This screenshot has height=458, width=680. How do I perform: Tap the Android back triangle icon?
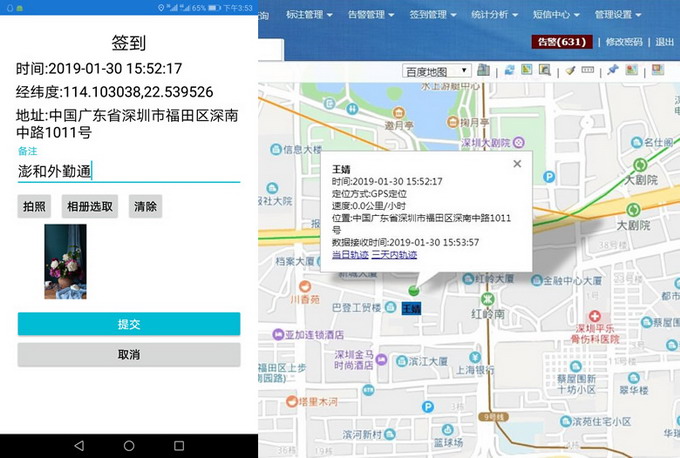[x=79, y=445]
